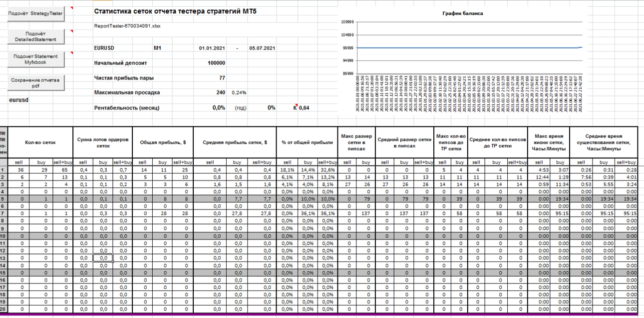Select the Среднее время существования сетки header
Viewport: 644px width, 318px height.
[x=604, y=142]
